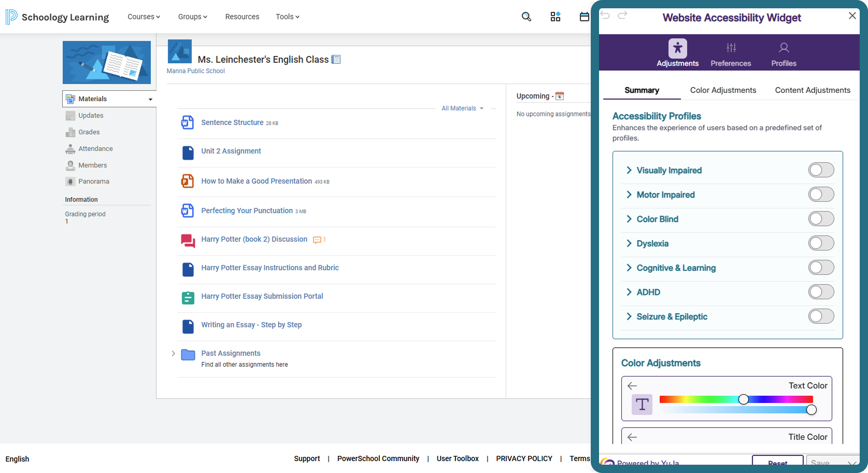
Task: Open the All Materials filter dropdown
Action: 463,108
